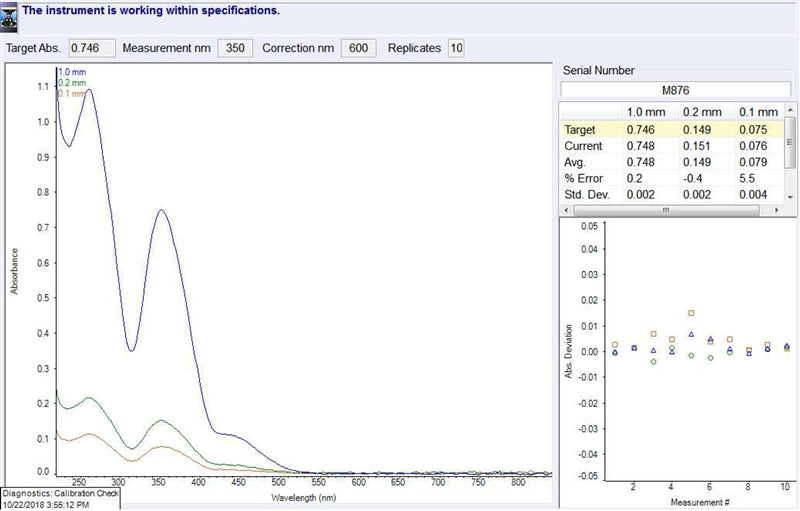
Task: Click the Correction nm field showing 600
Action: [x=358, y=48]
